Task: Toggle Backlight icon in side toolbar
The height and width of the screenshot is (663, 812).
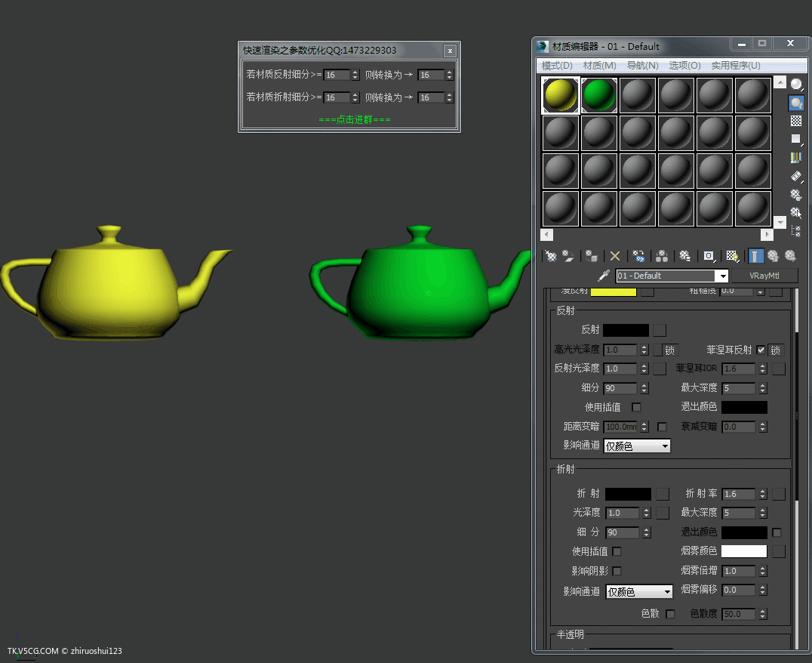Action: click(x=795, y=103)
